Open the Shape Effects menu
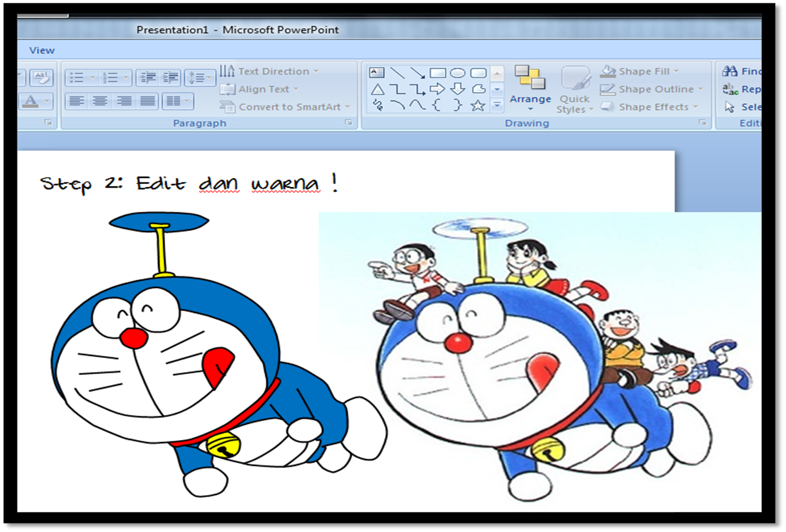This screenshot has height=532, width=786. tap(649, 107)
